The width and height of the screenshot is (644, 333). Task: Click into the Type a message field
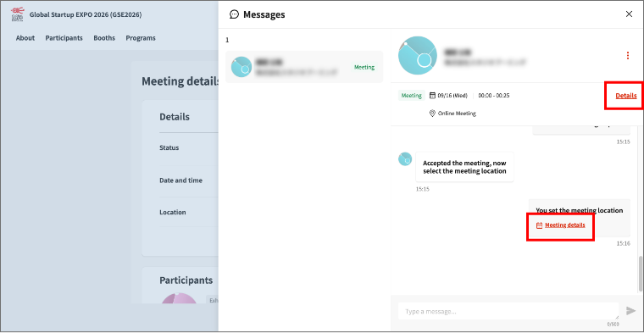tap(508, 311)
